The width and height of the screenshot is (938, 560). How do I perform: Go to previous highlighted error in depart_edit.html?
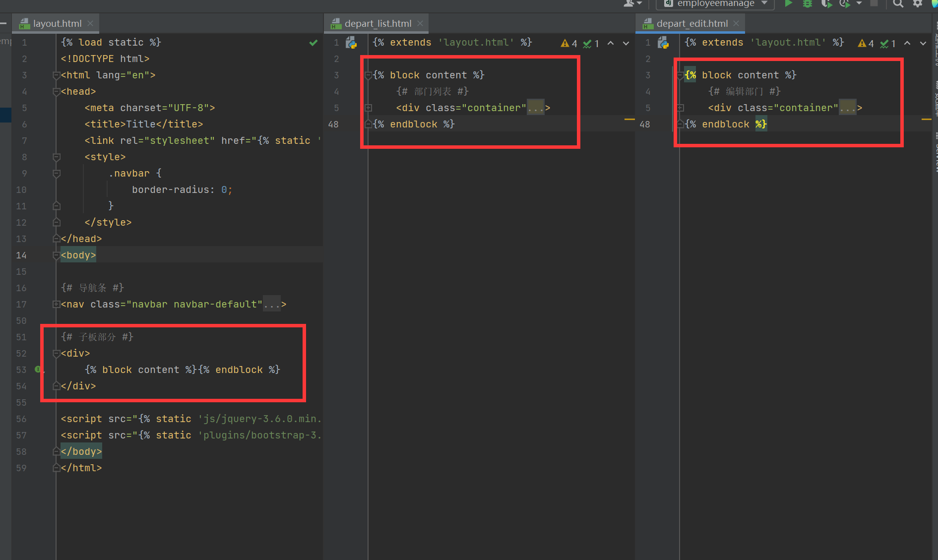tap(907, 43)
